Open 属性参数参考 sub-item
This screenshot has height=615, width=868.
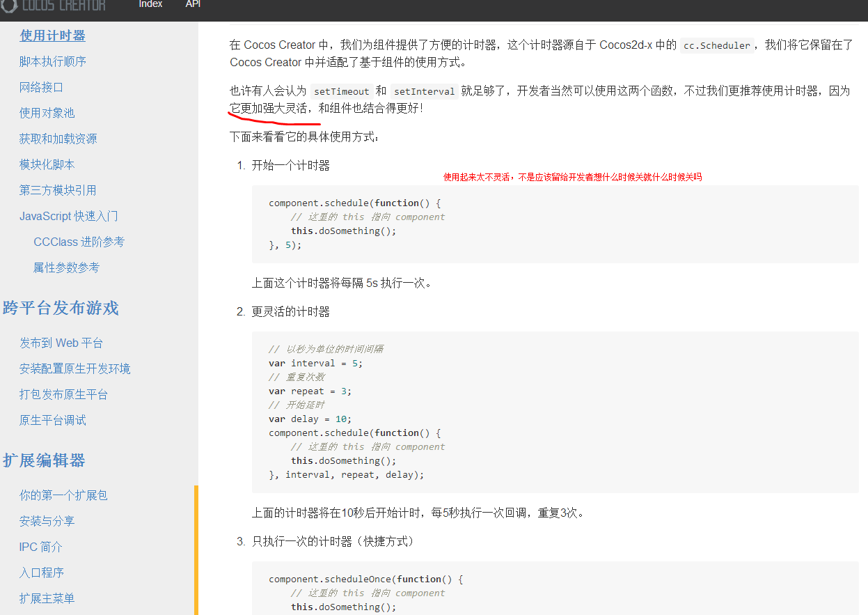click(x=66, y=267)
